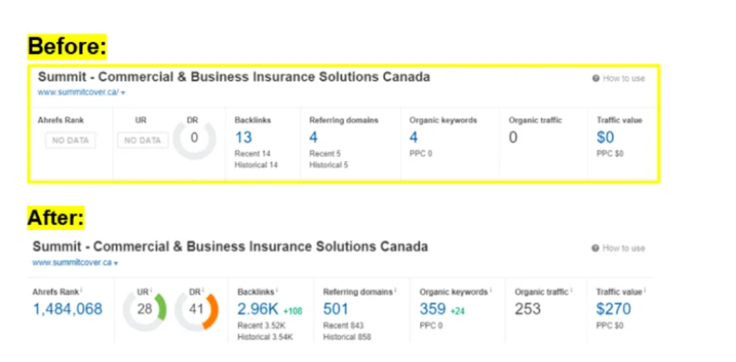Open the 501 referring domains value
The width and height of the screenshot is (736, 362).
click(x=336, y=309)
